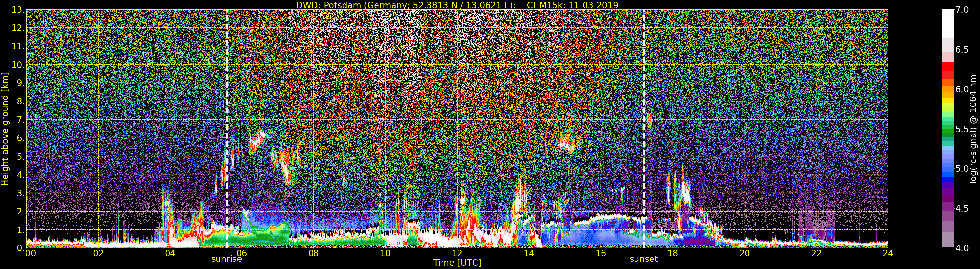Click the x-axis tick label '02'
Image resolution: width=980 pixels, height=269 pixels.
tap(98, 253)
